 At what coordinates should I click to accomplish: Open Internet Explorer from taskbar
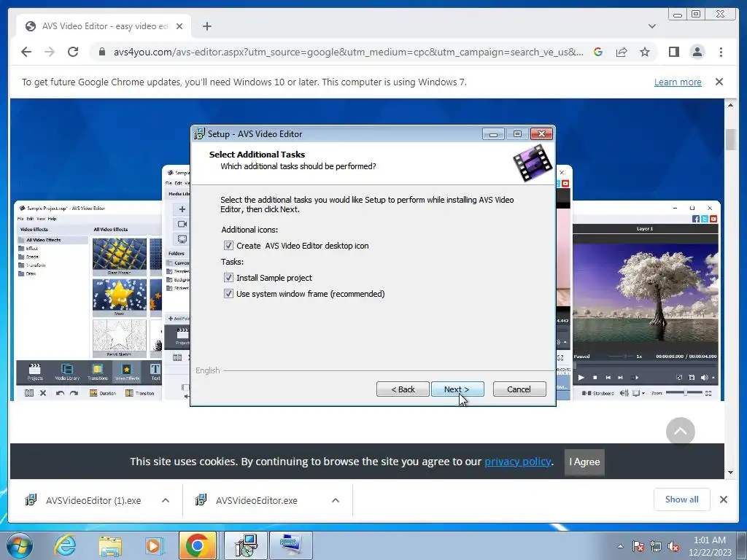[64, 545]
